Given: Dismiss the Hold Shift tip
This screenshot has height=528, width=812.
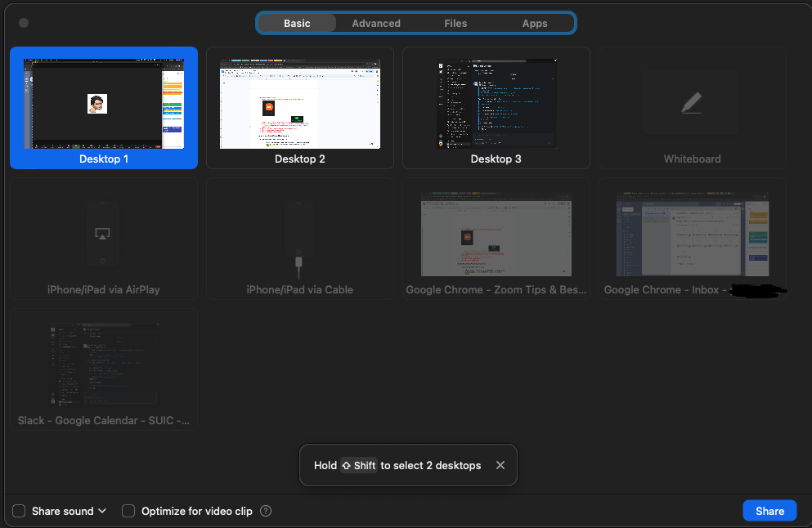Looking at the screenshot, I should pos(500,465).
